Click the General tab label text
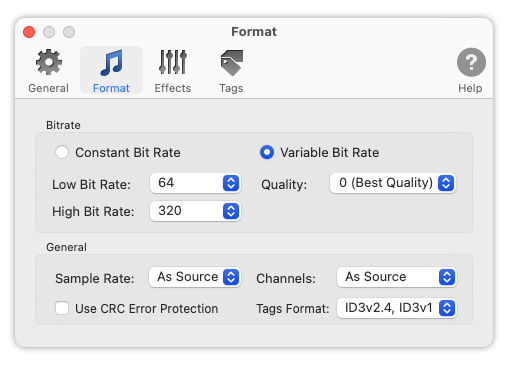The width and height of the screenshot is (508, 365). click(x=49, y=88)
